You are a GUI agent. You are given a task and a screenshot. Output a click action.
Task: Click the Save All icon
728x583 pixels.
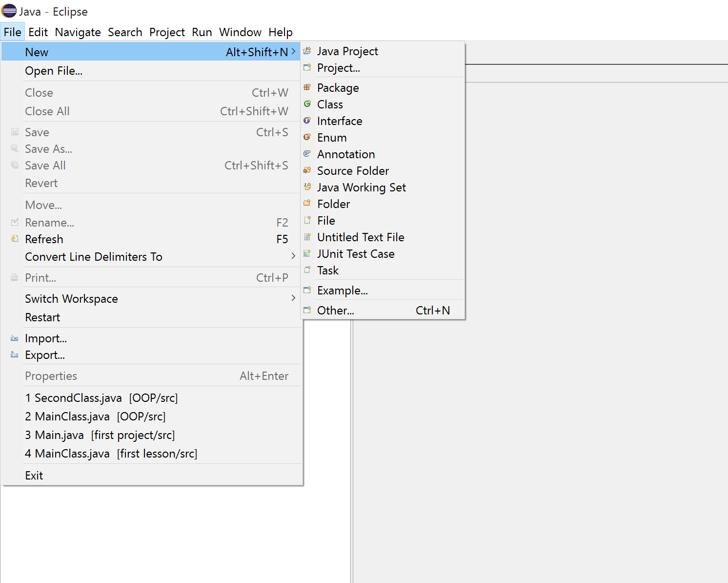click(15, 165)
